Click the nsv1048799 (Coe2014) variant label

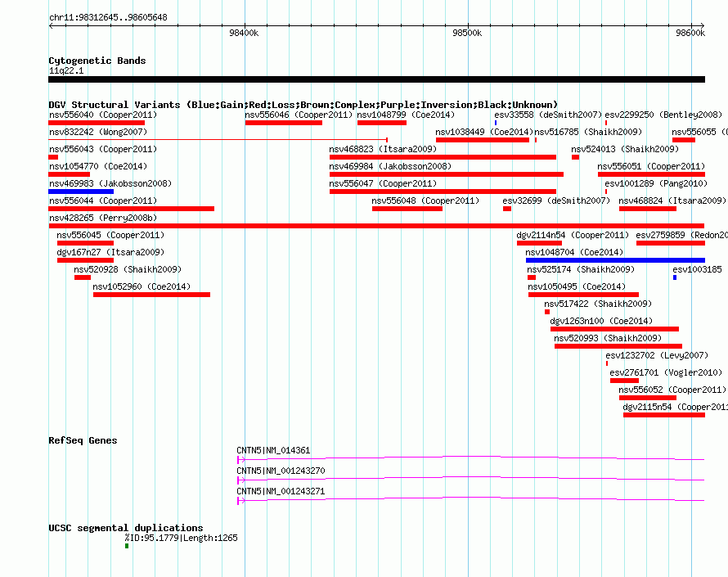pos(406,115)
